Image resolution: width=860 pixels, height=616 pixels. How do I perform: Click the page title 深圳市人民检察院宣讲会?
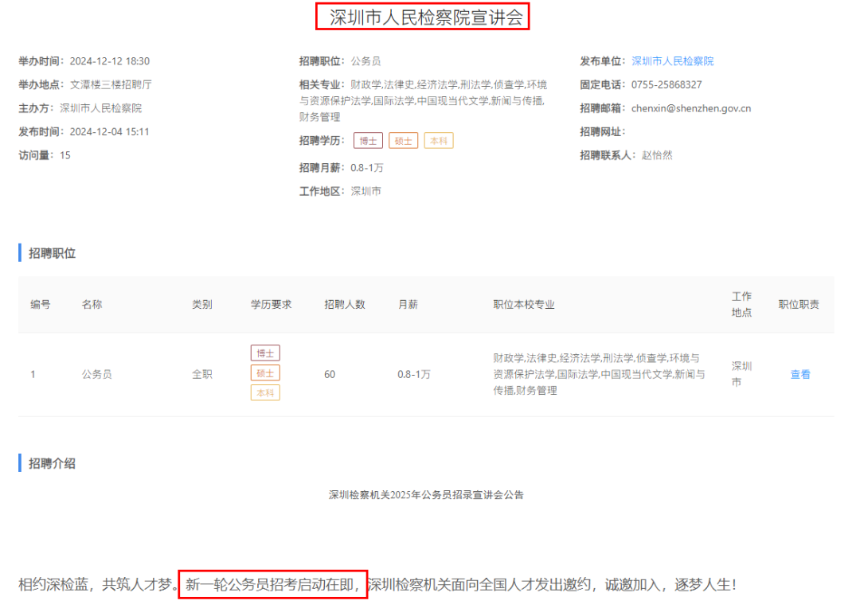coord(425,18)
